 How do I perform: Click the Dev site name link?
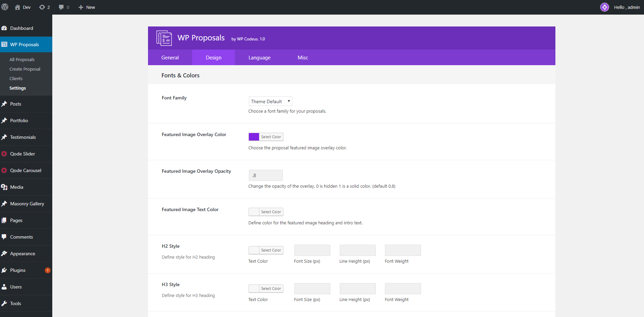coord(27,7)
